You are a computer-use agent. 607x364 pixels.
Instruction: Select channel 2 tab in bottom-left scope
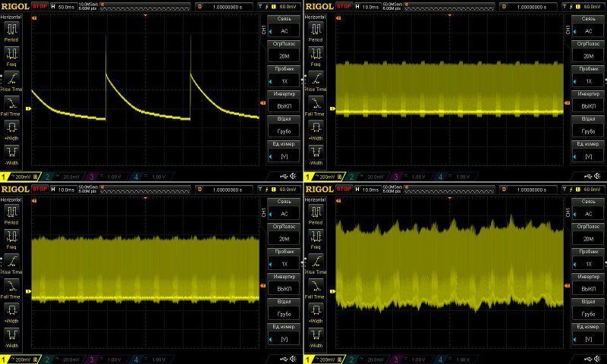61,359
